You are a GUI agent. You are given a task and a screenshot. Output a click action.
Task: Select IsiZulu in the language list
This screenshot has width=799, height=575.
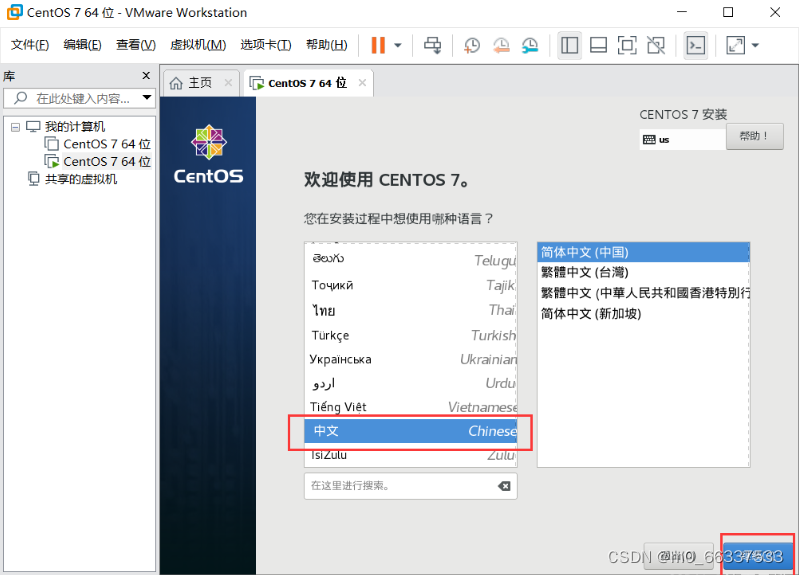click(x=411, y=455)
